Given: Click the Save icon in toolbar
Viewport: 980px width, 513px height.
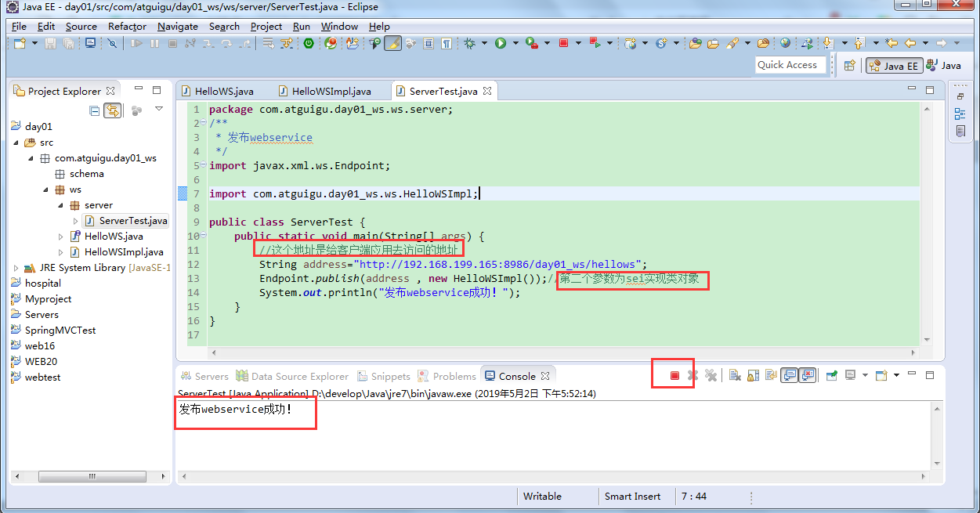Looking at the screenshot, I should tap(50, 43).
